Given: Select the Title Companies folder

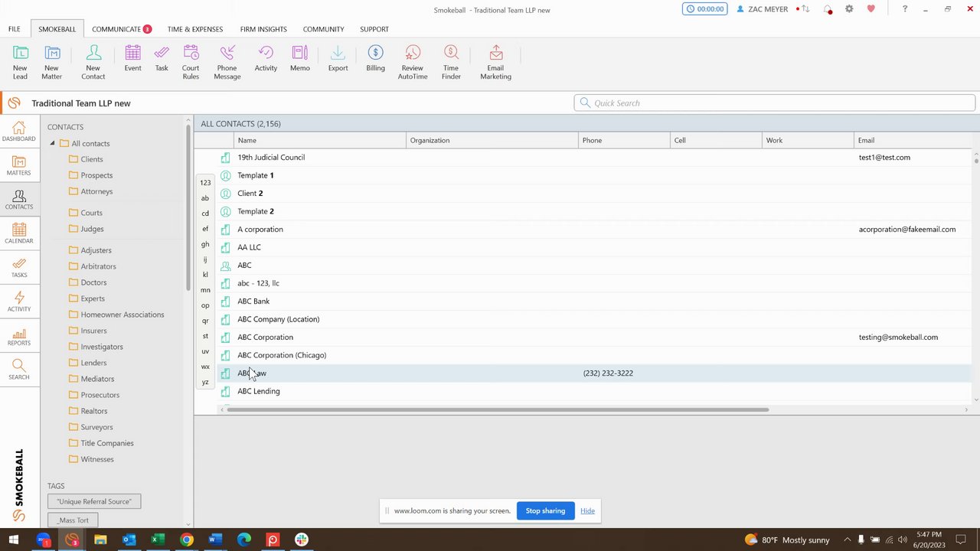Looking at the screenshot, I should 101,443.
